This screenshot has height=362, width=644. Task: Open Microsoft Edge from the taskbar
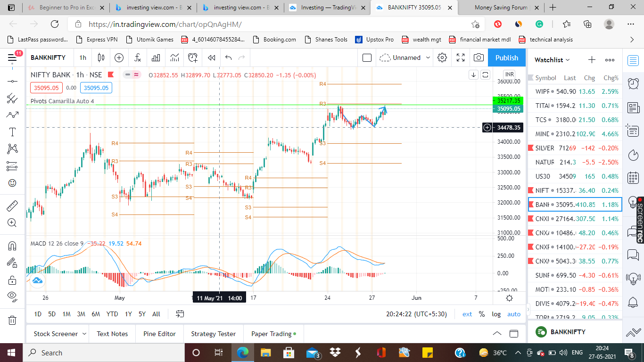pos(242,353)
